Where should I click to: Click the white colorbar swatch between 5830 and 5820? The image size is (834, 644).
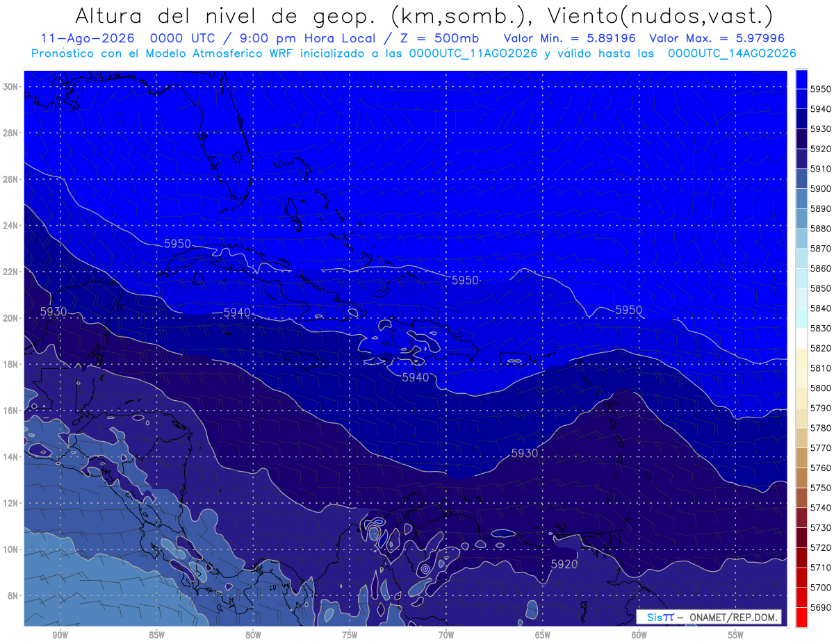tap(801, 338)
